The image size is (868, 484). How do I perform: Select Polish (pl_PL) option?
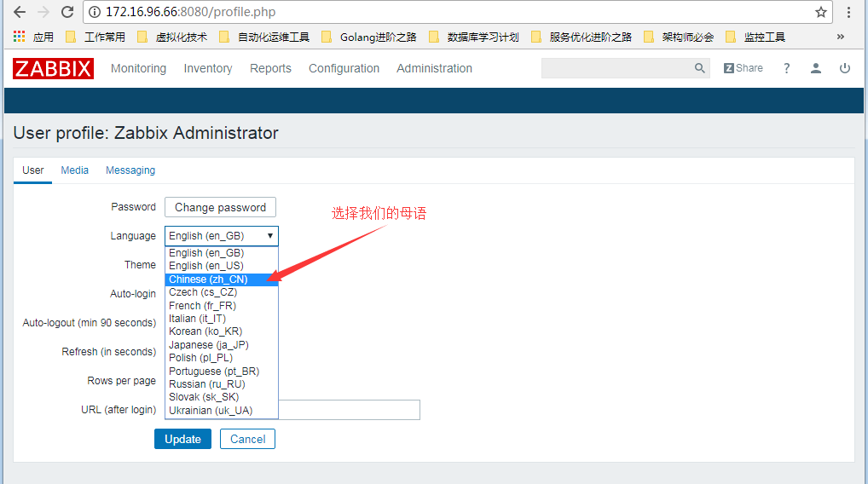(222, 358)
